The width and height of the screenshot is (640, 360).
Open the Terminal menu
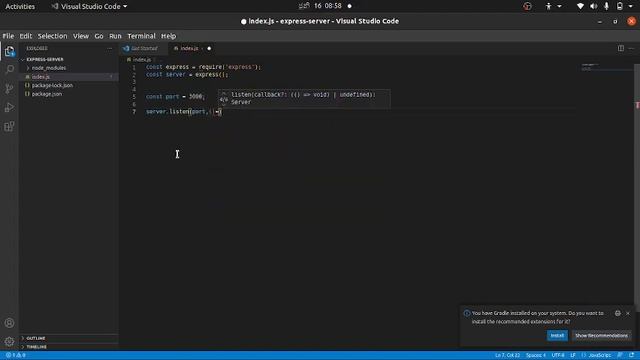pyautogui.click(x=141, y=36)
